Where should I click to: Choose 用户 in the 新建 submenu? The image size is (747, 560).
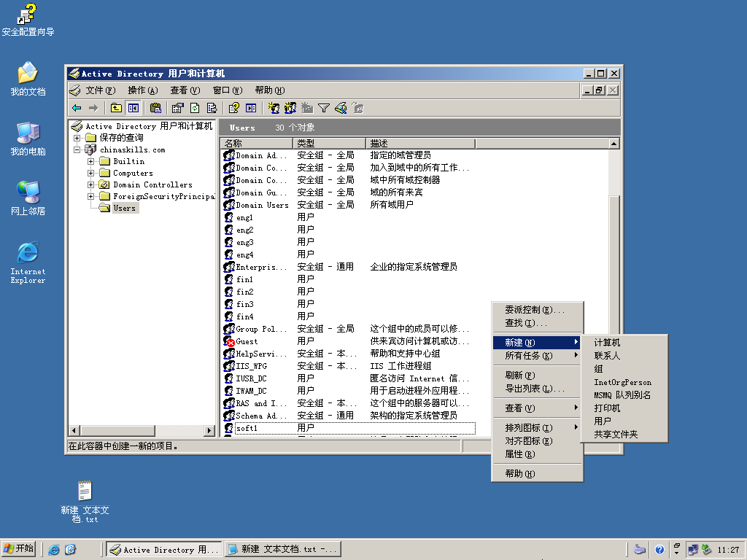click(x=624, y=421)
